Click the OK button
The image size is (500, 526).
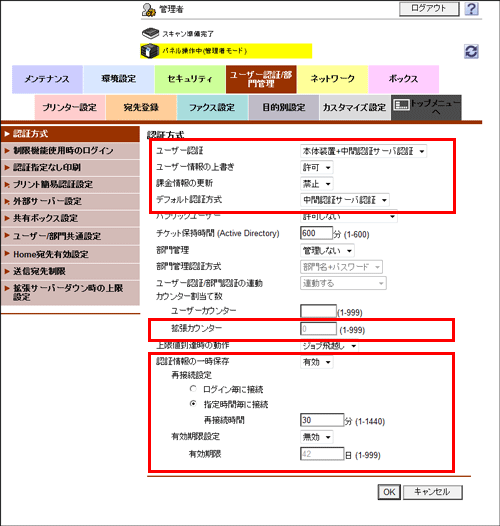pyautogui.click(x=389, y=492)
